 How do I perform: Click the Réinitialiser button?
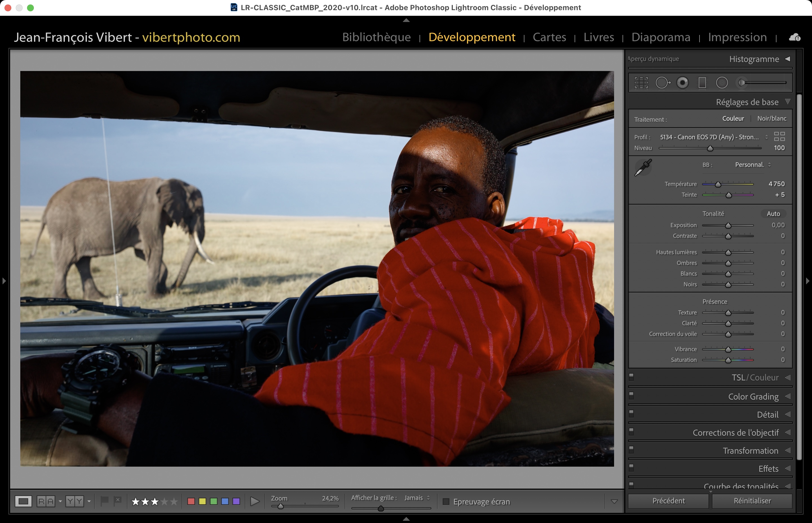[x=752, y=500]
